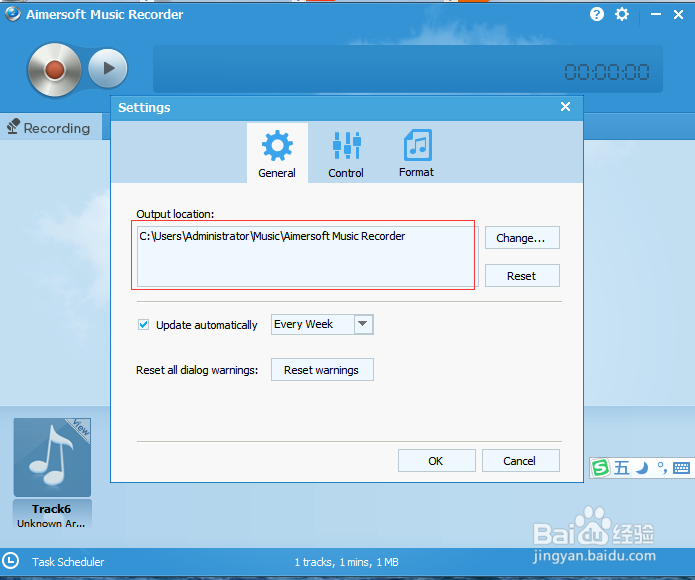Click the Sogou S input method icon
This screenshot has width=695, height=580.
click(x=601, y=468)
